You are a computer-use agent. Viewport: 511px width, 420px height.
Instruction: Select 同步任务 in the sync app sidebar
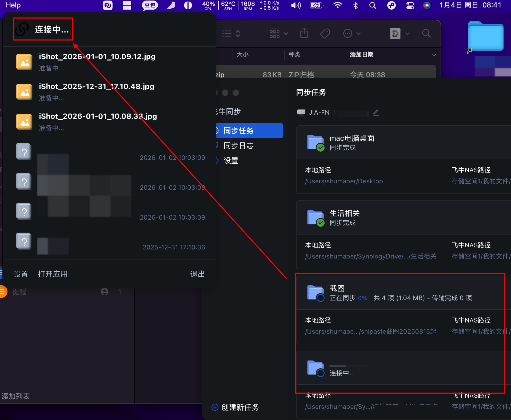coord(250,131)
